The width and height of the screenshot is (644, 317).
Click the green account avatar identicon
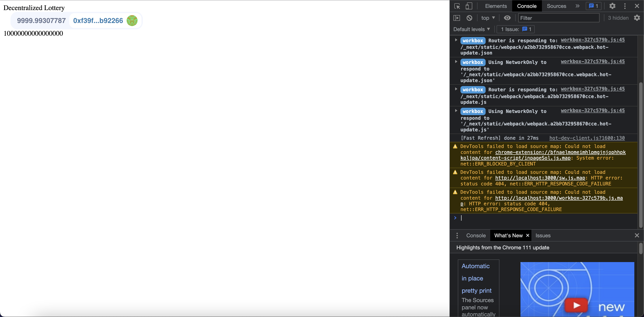[132, 21]
